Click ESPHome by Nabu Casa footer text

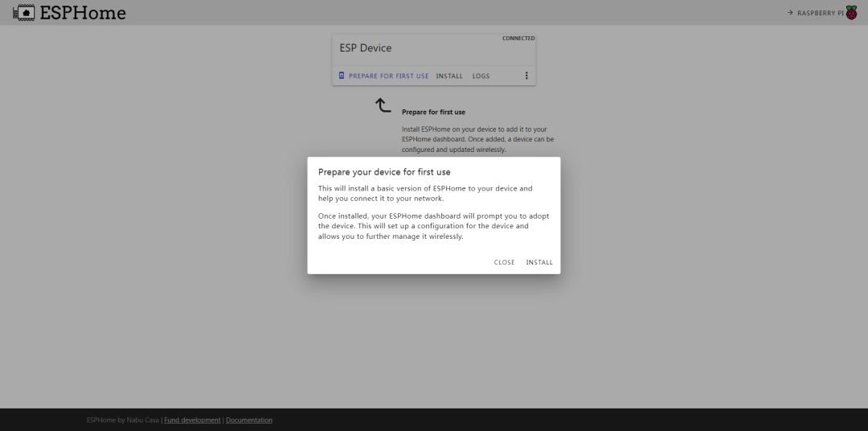(x=123, y=420)
